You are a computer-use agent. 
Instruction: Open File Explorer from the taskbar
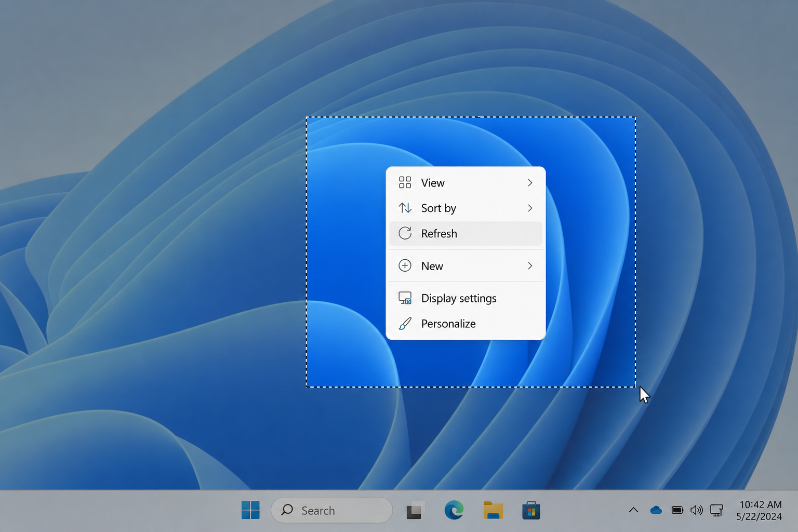click(x=493, y=510)
